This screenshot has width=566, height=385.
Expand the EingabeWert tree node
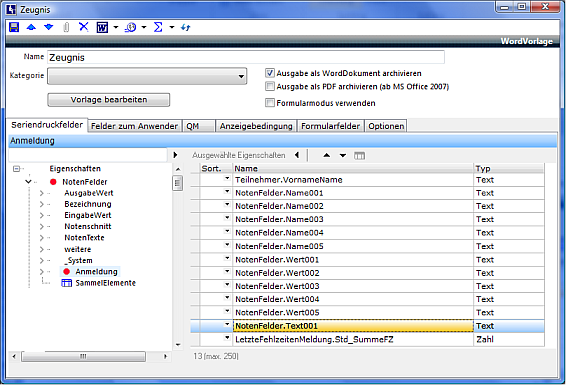(x=42, y=215)
